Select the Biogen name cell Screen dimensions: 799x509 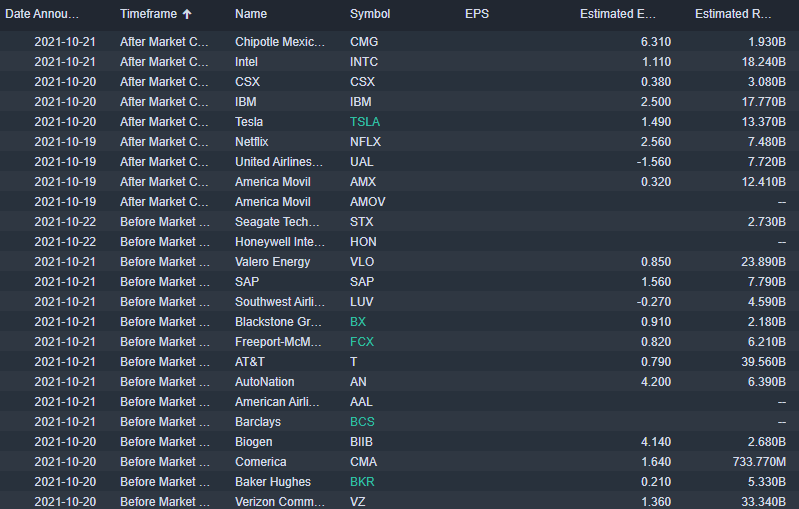pos(254,442)
